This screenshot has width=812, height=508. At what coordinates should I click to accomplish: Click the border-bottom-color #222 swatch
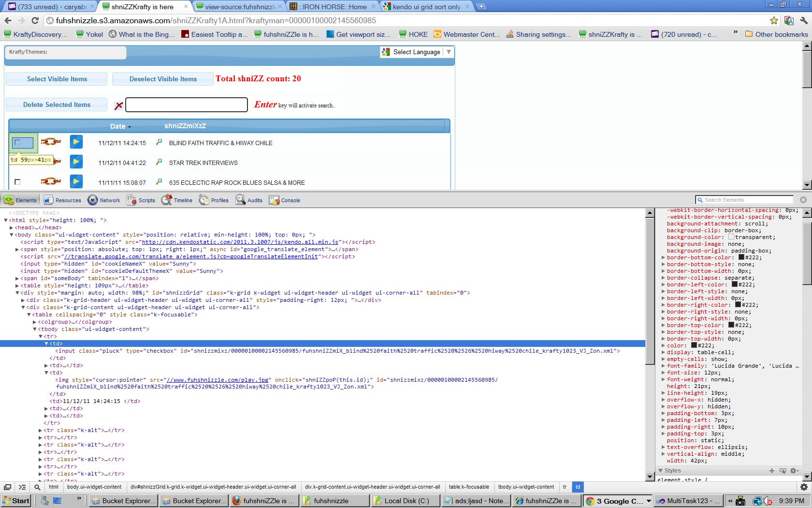click(x=741, y=257)
